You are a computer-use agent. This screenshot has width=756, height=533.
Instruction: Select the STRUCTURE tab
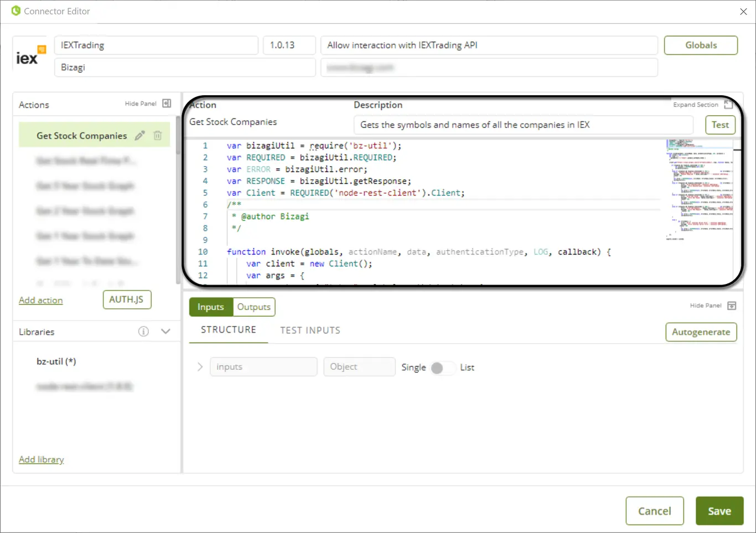tap(229, 330)
